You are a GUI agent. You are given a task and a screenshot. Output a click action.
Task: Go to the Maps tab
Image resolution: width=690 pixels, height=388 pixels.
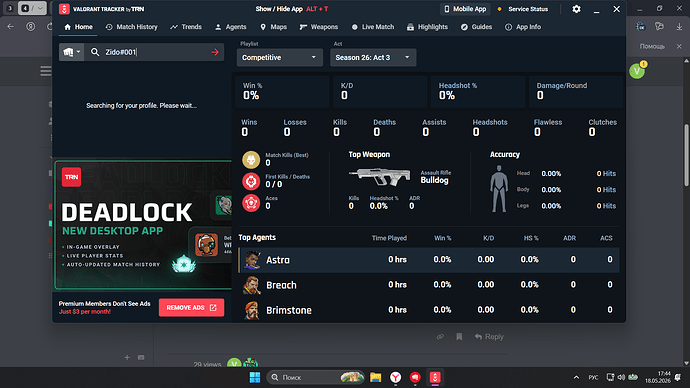pos(274,27)
